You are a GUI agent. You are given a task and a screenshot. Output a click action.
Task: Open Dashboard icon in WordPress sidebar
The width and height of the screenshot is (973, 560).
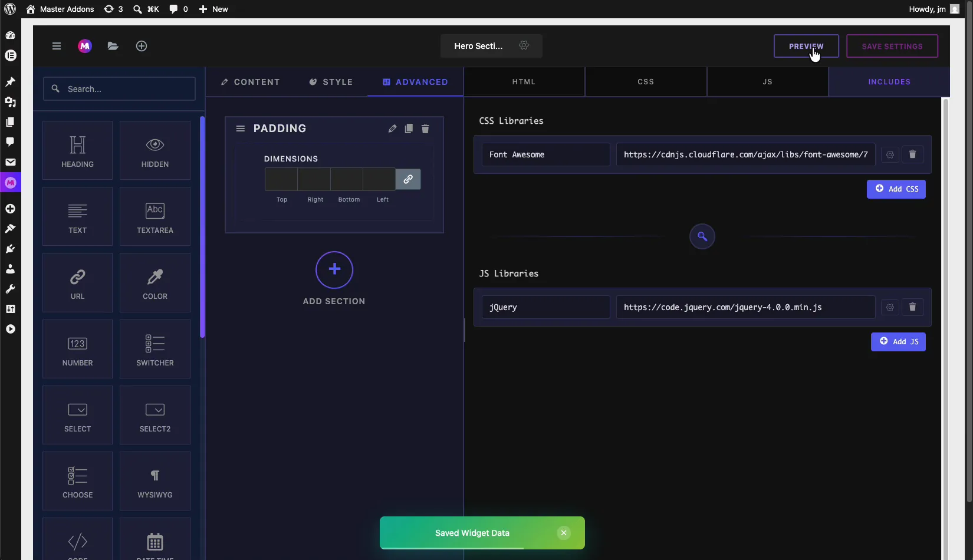10,35
